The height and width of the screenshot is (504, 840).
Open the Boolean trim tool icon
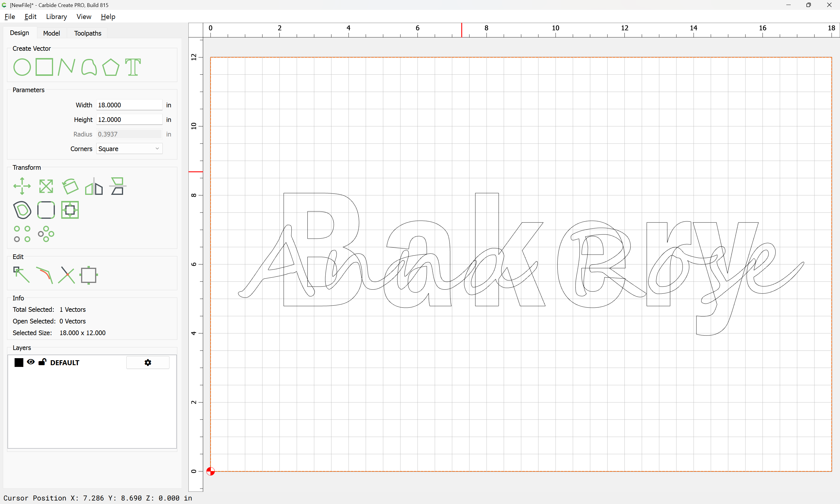click(x=70, y=210)
